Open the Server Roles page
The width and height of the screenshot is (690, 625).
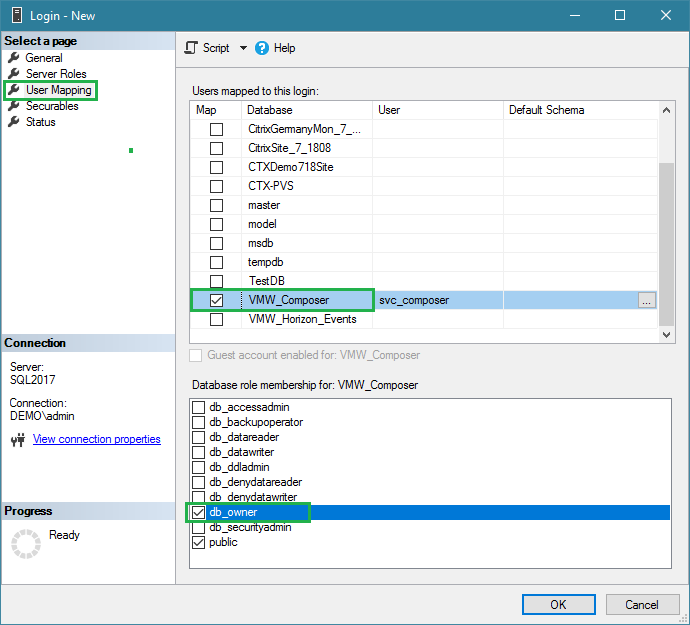point(56,74)
